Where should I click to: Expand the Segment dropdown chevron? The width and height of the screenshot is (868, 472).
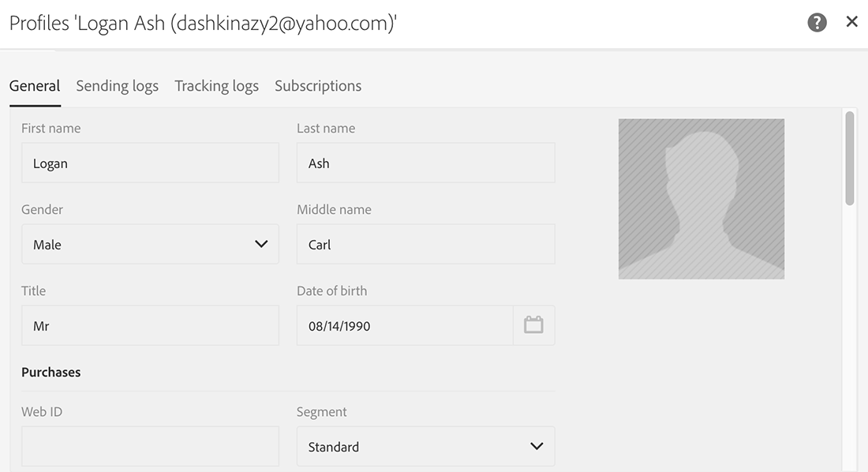click(x=537, y=447)
